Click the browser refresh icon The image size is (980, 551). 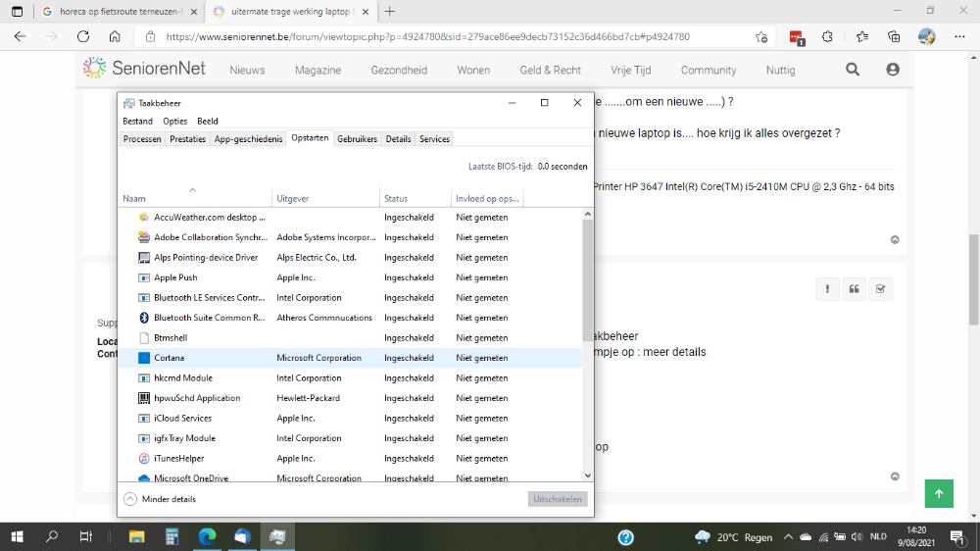83,36
